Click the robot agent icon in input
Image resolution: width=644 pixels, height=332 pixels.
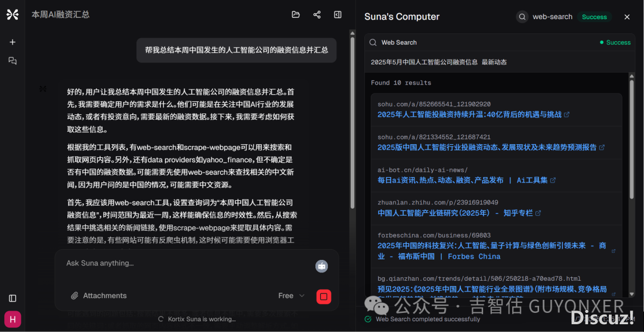point(321,266)
